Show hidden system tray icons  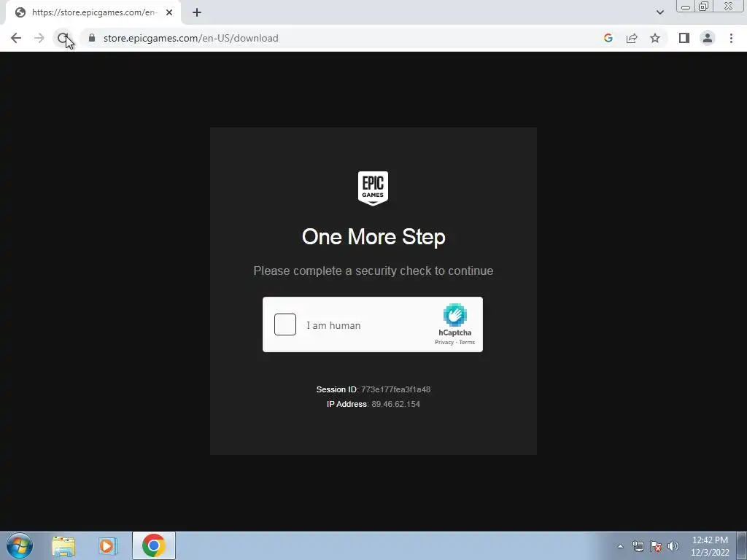pyautogui.click(x=620, y=546)
